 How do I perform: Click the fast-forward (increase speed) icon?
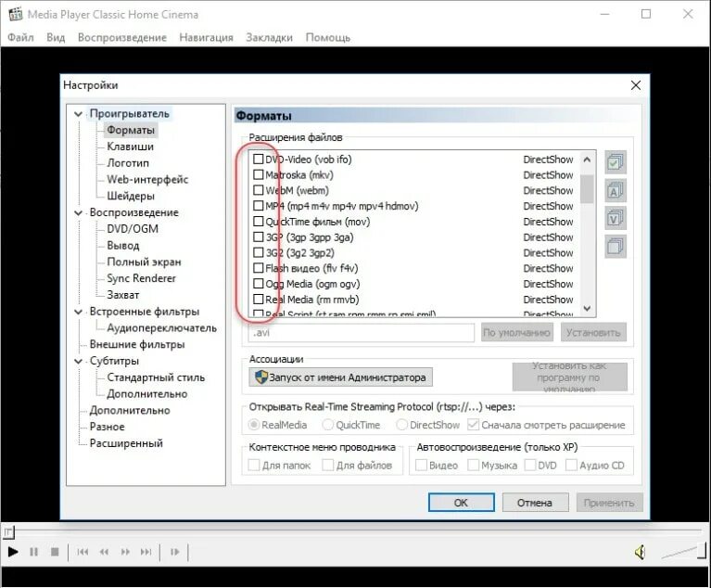[125, 552]
